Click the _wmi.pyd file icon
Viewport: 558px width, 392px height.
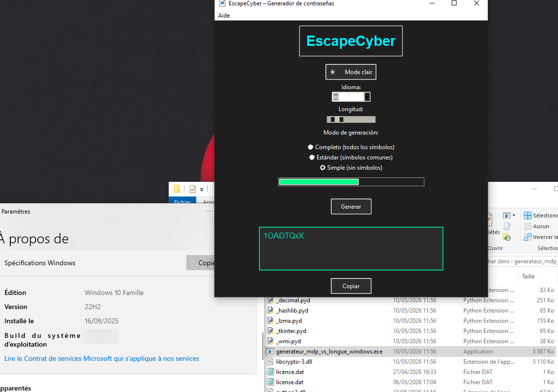pos(271,341)
